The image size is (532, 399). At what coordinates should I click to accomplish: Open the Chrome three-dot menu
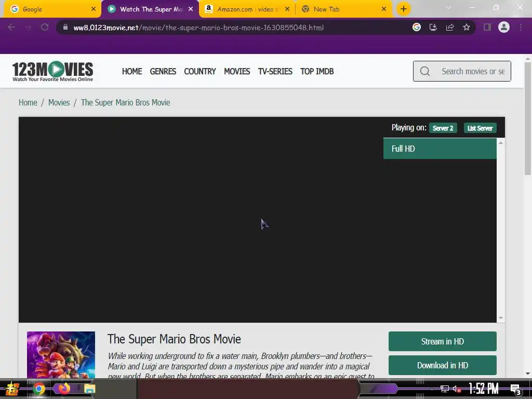(x=521, y=27)
